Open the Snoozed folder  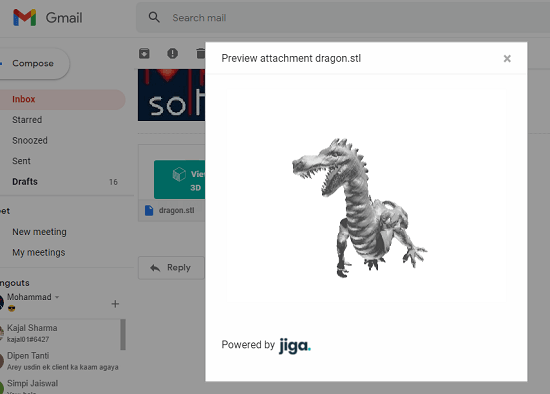[30, 141]
